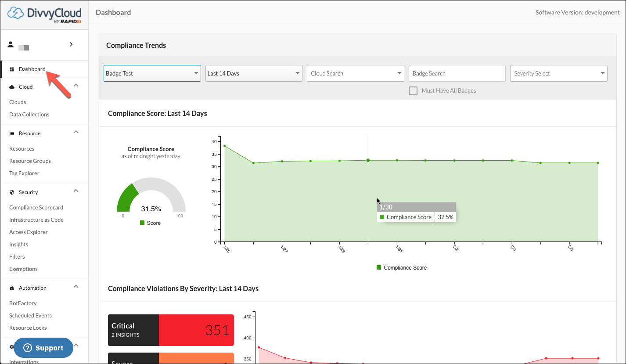Click the Resource section list icon

point(12,133)
